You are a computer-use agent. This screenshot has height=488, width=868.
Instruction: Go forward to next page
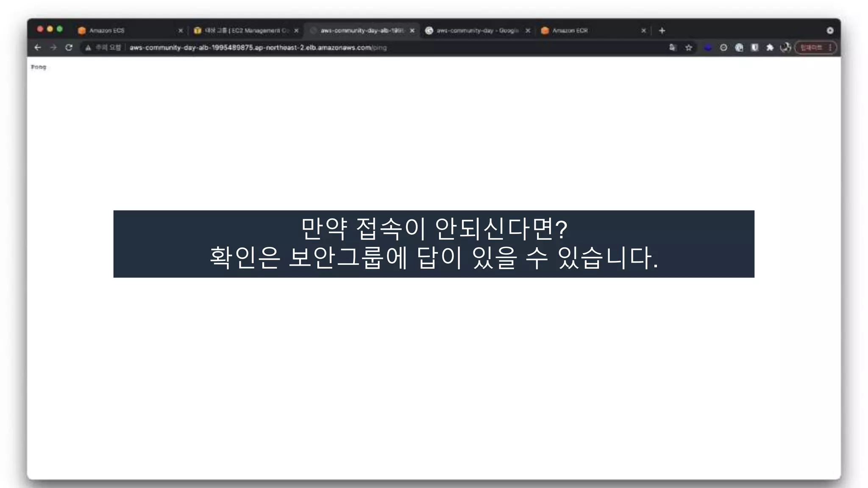[x=53, y=47]
